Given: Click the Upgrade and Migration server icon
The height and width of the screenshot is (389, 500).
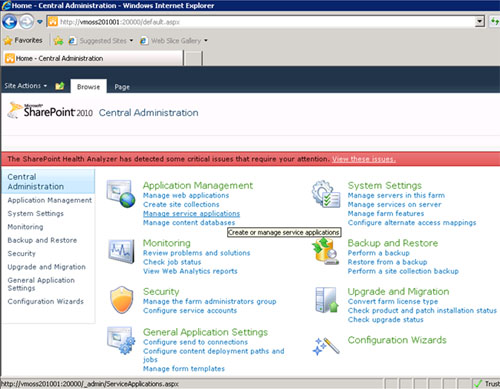Looking at the screenshot, I should tap(327, 299).
